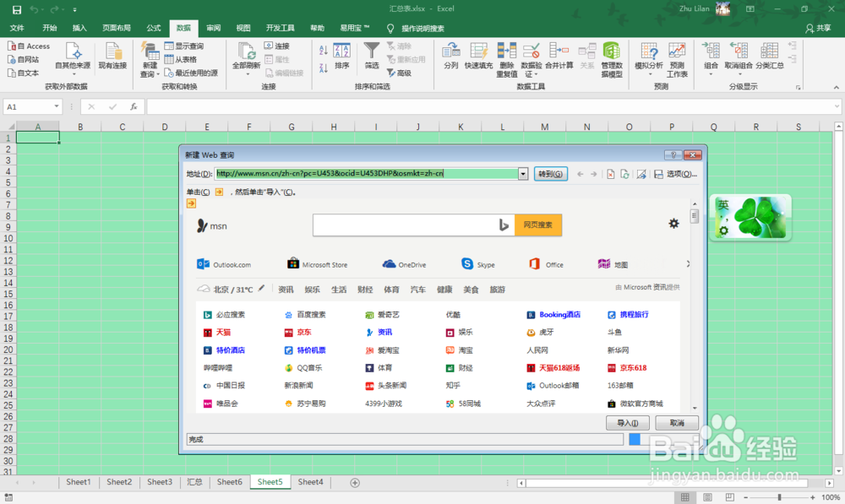Image resolution: width=845 pixels, height=504 pixels.
Task: Click the new sheet plus icon
Action: pyautogui.click(x=355, y=482)
